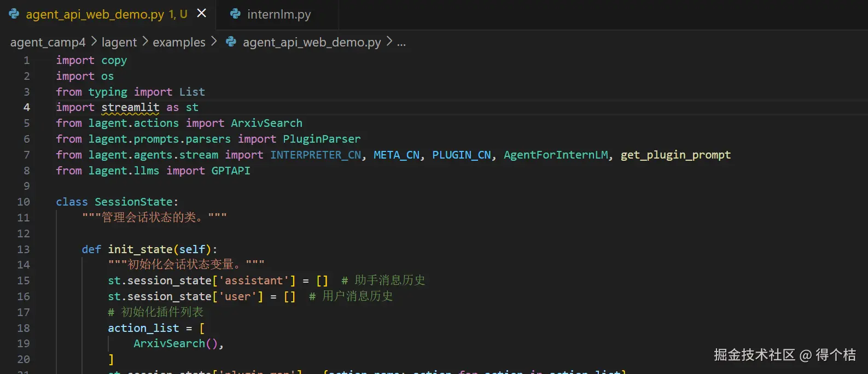Click the Python file icon in the breadcrumb

click(x=231, y=42)
